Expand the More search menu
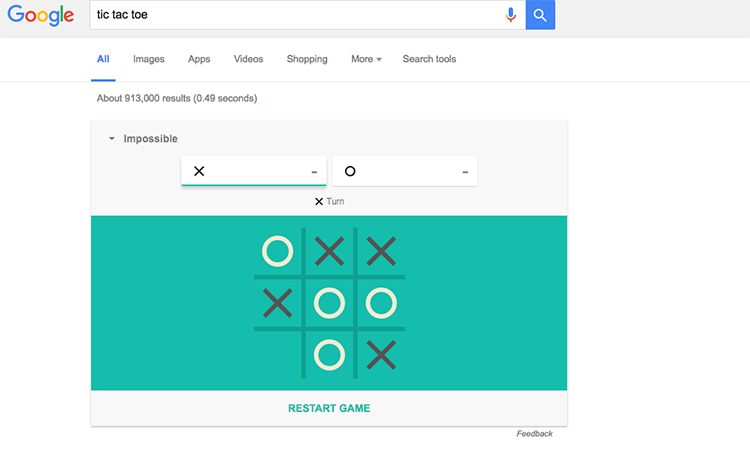The width and height of the screenshot is (750, 452). pyautogui.click(x=366, y=59)
